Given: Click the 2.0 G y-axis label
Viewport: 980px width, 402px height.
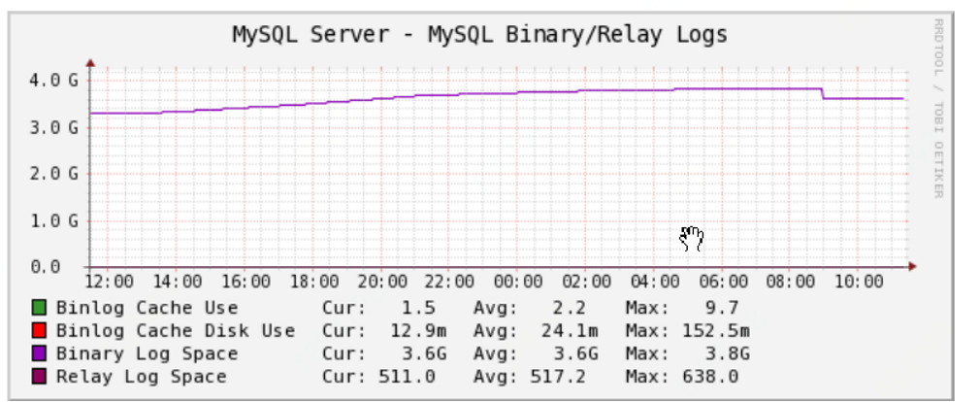Looking at the screenshot, I should [x=53, y=174].
